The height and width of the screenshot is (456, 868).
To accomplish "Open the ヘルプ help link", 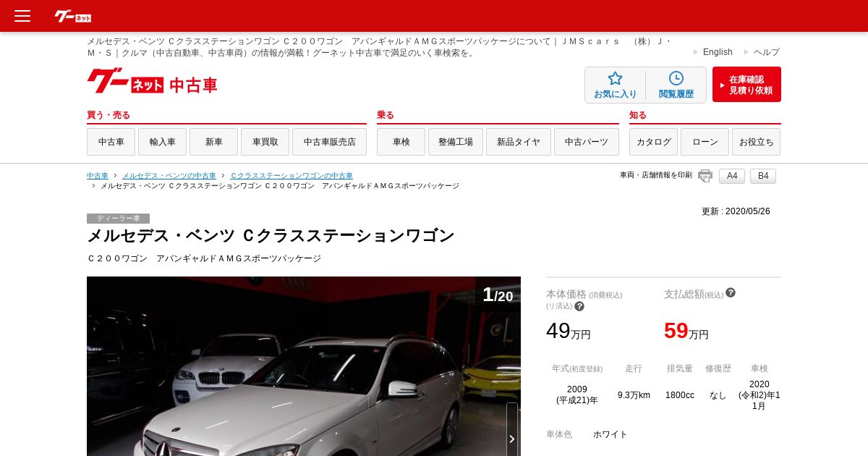I will click(x=767, y=52).
